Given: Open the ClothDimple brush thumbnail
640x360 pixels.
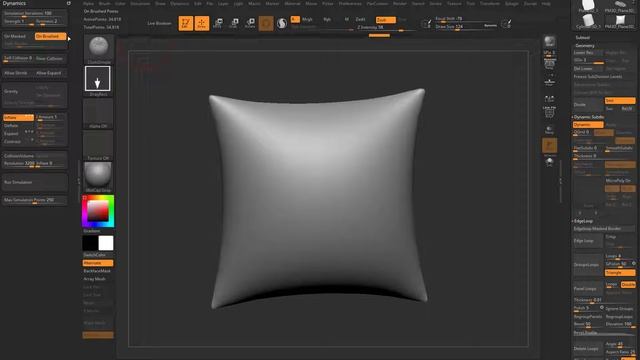Looking at the screenshot, I should (x=98, y=49).
